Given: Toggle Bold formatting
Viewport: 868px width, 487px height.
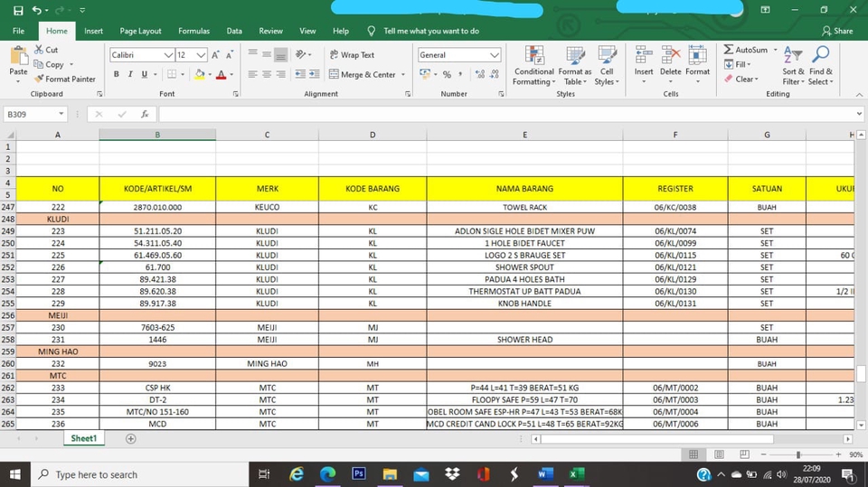Looking at the screenshot, I should pos(117,74).
